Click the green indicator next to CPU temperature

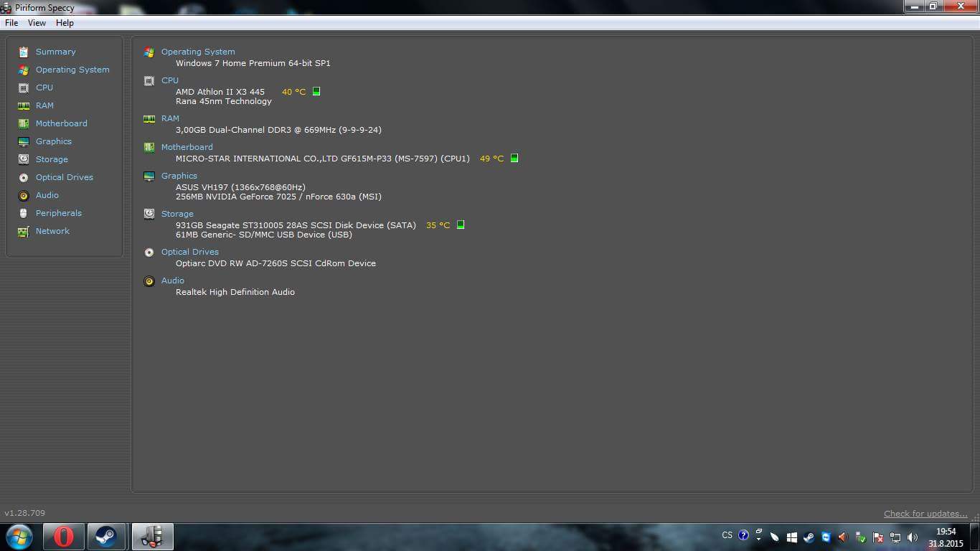(x=316, y=92)
